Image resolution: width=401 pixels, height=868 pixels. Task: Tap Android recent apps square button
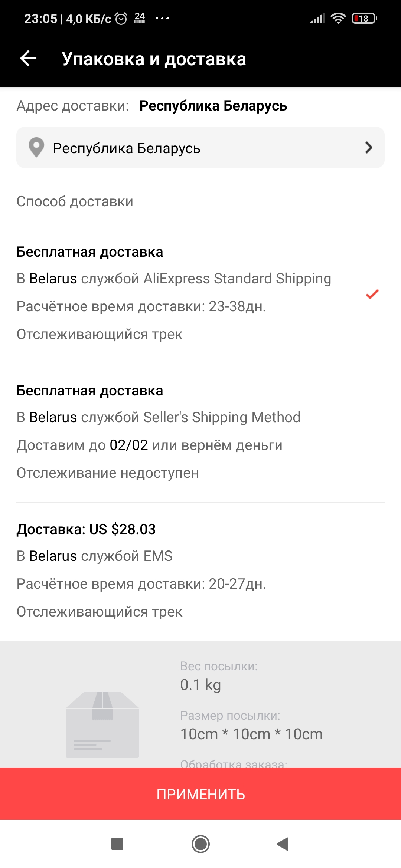point(117,844)
